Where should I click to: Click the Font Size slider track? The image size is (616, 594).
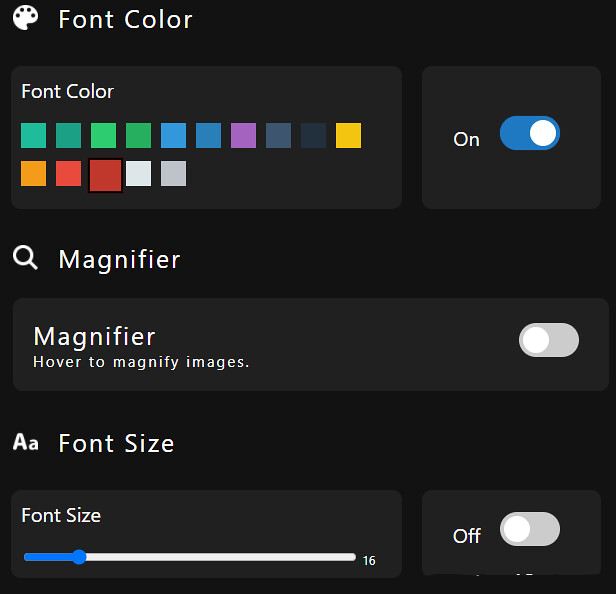click(190, 557)
